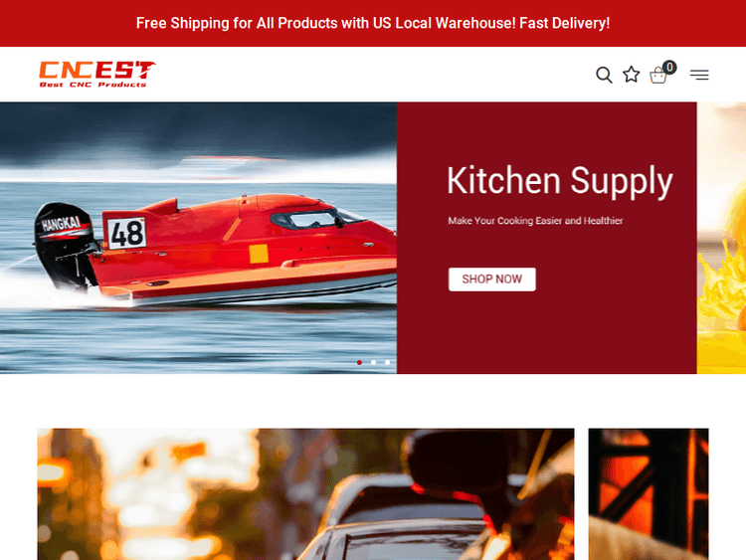Open the blurred car category image
Viewport: 746px width, 560px height.
click(x=306, y=494)
